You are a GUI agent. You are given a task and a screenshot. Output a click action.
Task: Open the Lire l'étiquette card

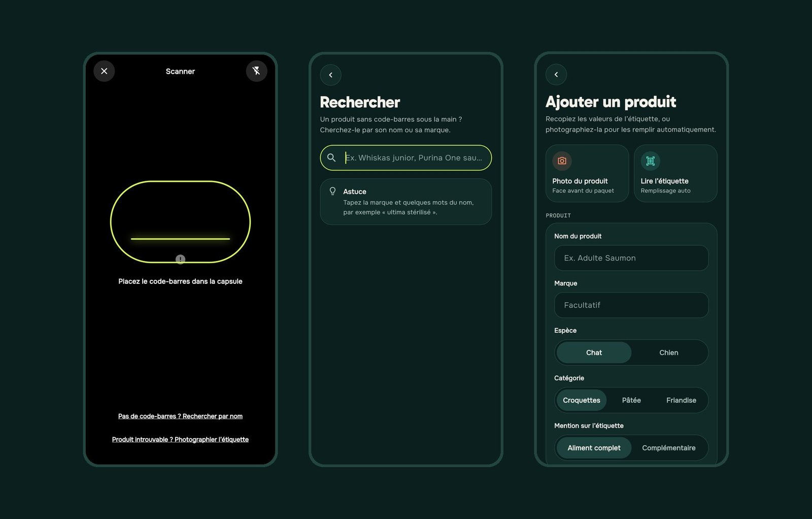(x=675, y=173)
